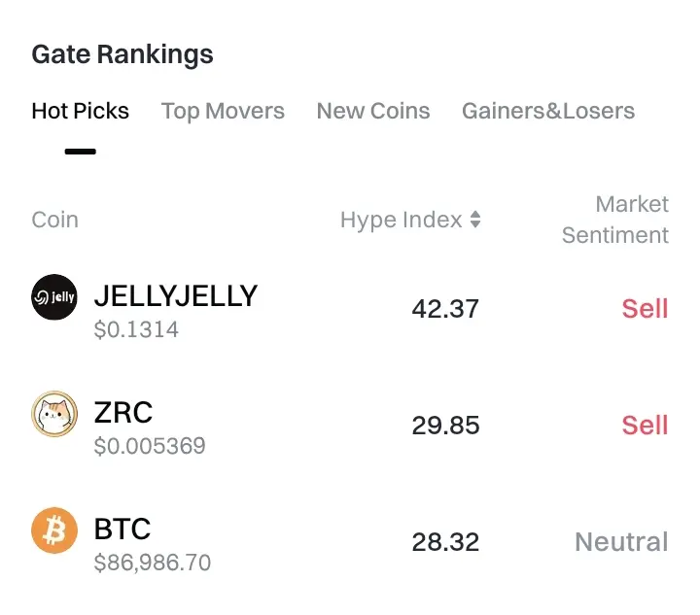Click BTC's Neutral sentiment label
Screen dimensions: 700x615
(x=621, y=542)
